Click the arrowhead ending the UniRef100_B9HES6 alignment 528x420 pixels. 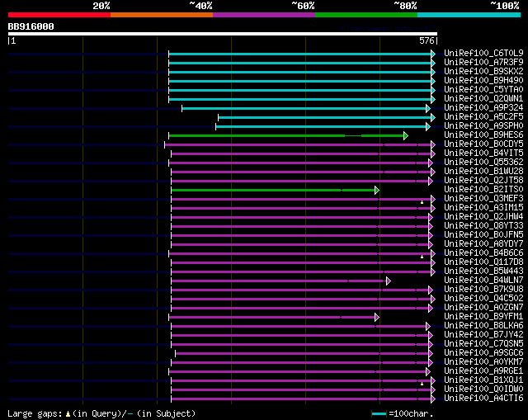(406, 135)
